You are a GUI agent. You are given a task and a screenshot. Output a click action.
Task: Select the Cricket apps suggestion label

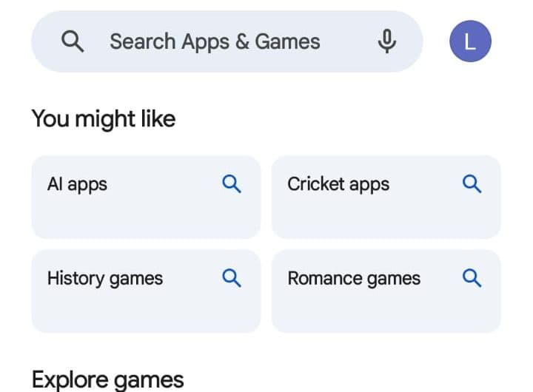point(338,184)
